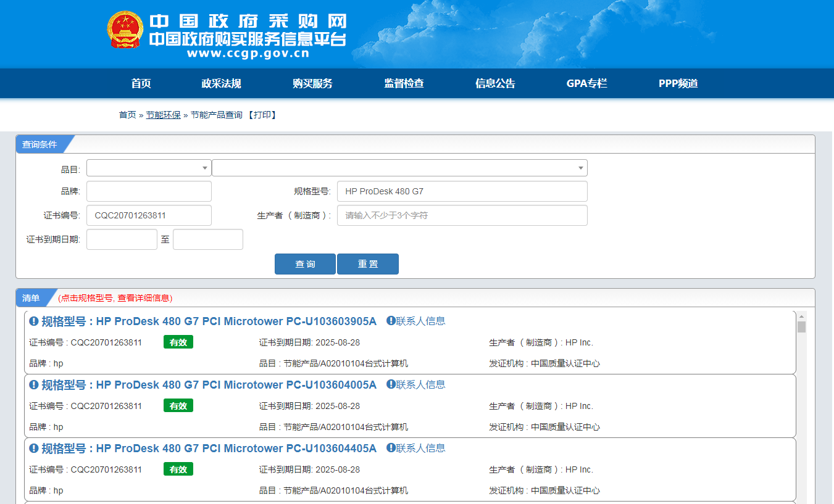The image size is (834, 504).
Task: Open 信息公告 navigation item
Action: 495,83
